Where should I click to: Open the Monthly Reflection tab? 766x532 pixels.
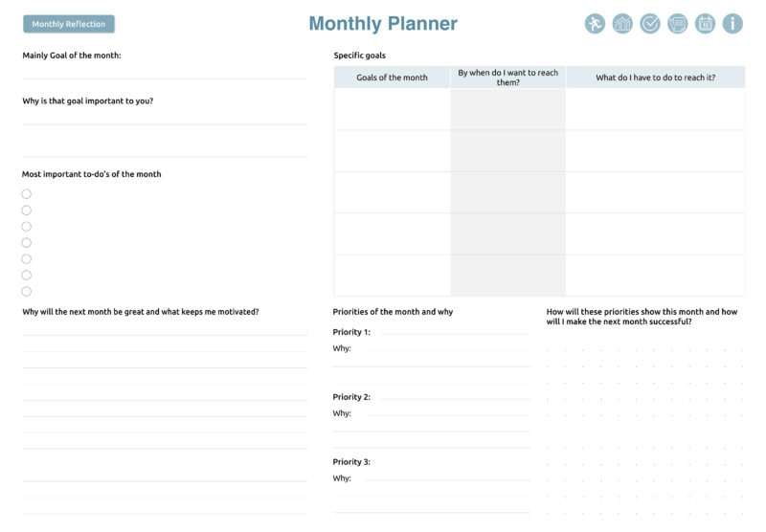point(69,24)
